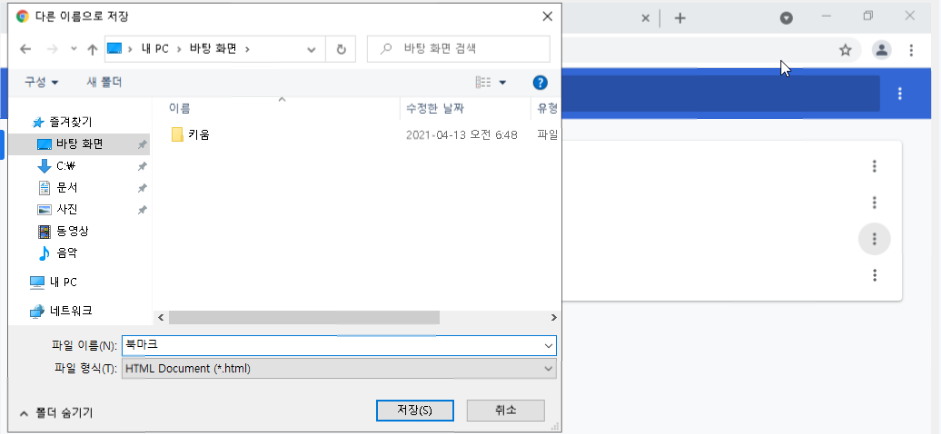This screenshot has height=434, width=941.
Task: Expand the 파일 이름 dropdown arrow
Action: [548, 345]
